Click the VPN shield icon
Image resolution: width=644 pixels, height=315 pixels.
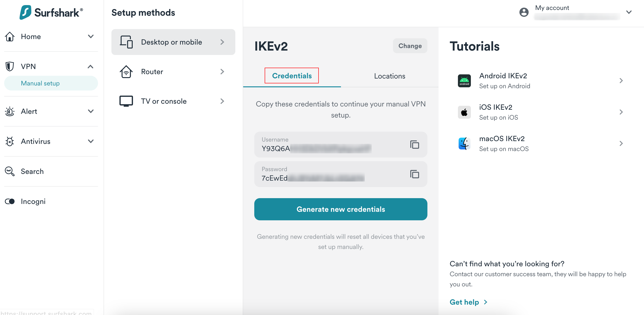pos(9,66)
